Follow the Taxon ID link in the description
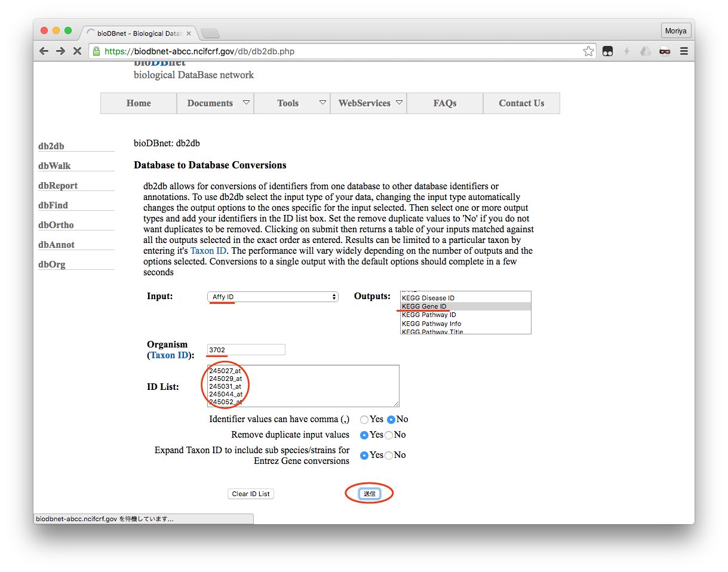Screen dimensions: 728x572 pyautogui.click(x=209, y=251)
